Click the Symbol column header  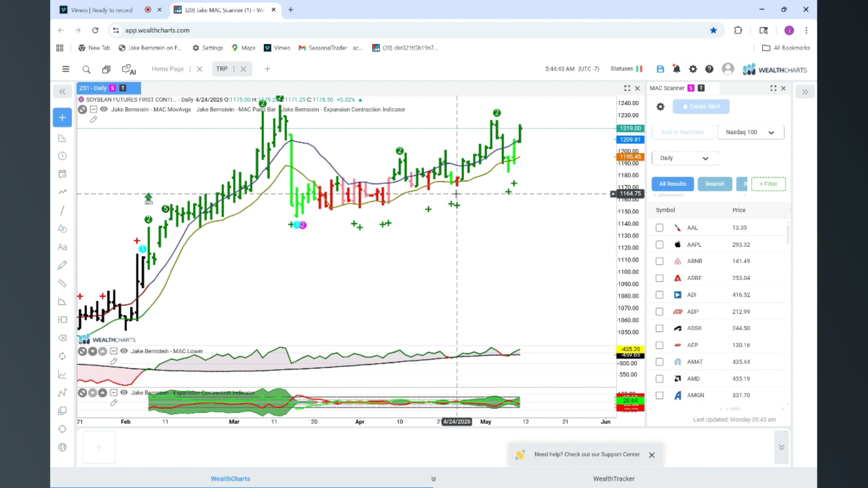[x=665, y=210]
